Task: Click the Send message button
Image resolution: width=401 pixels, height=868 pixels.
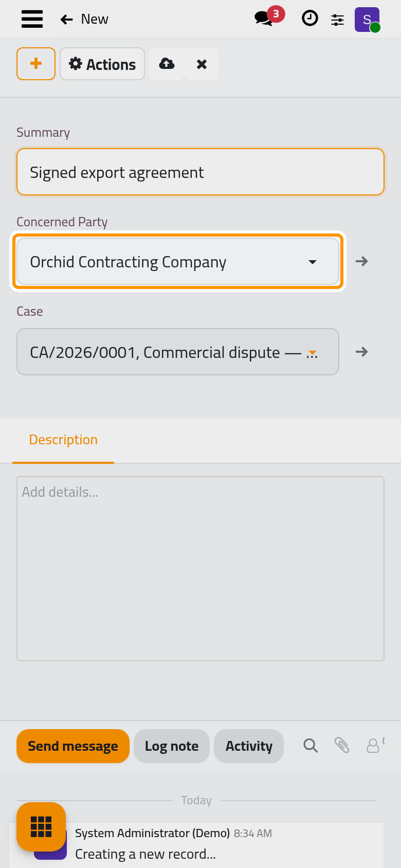Action: (73, 746)
